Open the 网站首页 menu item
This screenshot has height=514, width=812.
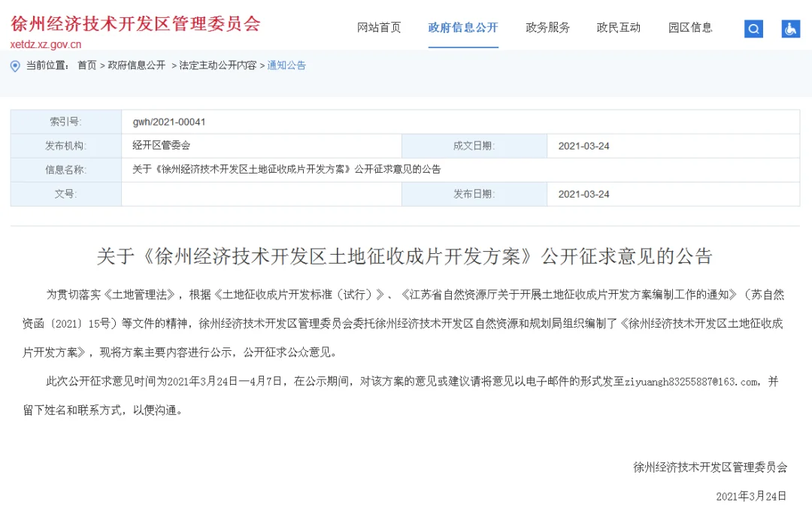tap(379, 28)
